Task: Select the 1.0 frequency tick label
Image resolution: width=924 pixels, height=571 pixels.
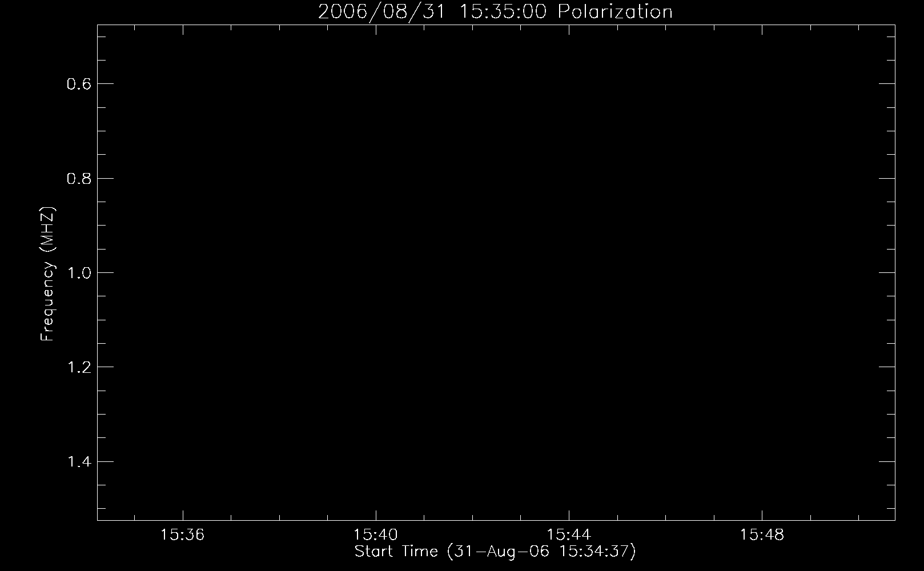Action: pyautogui.click(x=79, y=273)
